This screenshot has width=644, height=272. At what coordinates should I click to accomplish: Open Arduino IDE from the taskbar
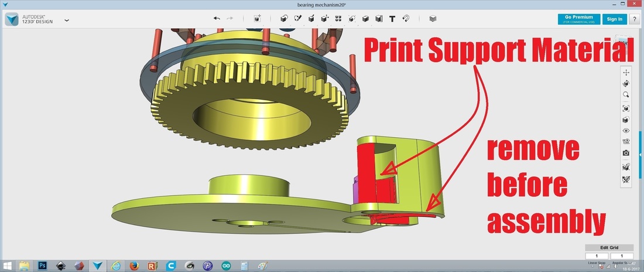tap(227, 266)
